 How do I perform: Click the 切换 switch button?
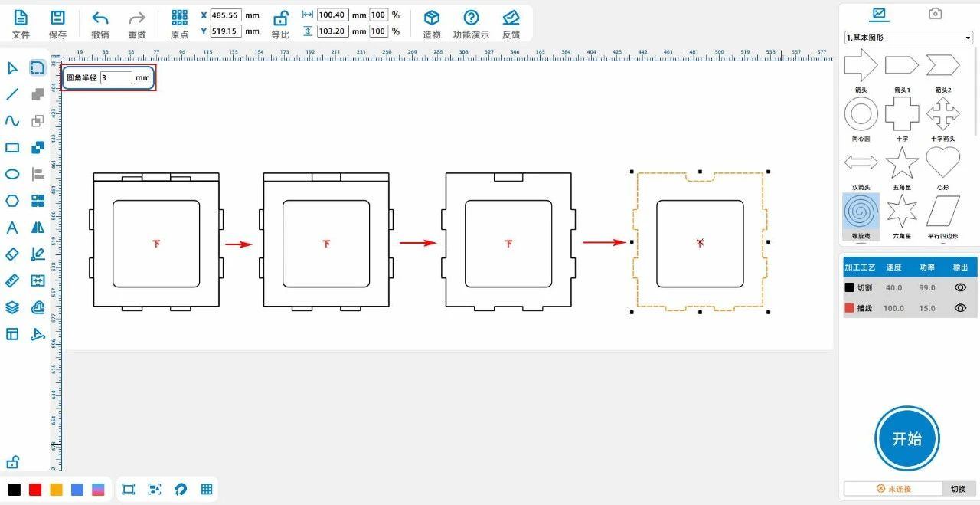[959, 489]
